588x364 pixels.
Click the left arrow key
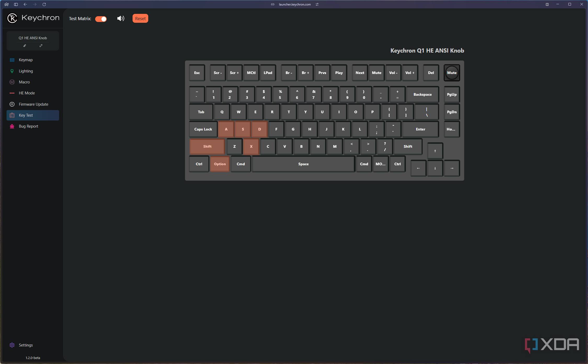418,168
